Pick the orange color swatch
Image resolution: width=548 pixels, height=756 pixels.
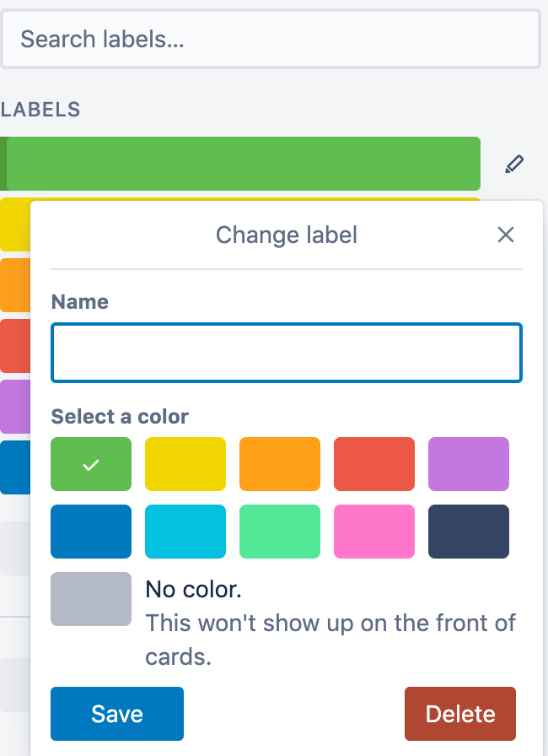pos(280,464)
